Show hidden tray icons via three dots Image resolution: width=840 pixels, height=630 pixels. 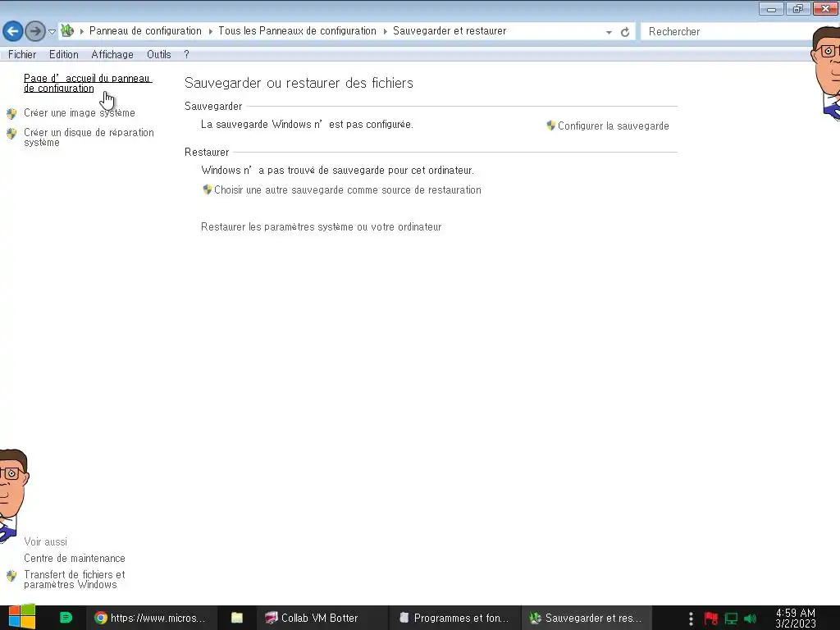691,619
